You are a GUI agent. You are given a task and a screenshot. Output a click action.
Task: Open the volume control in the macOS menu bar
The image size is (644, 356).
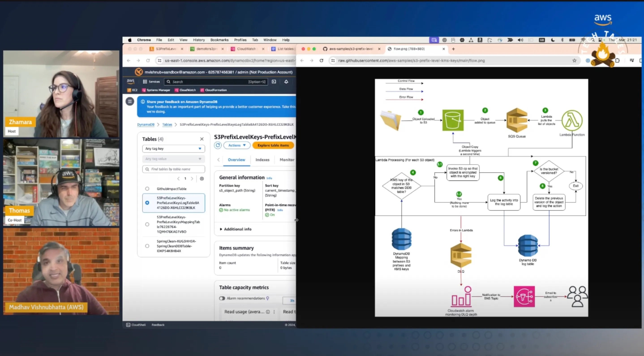(x=520, y=40)
